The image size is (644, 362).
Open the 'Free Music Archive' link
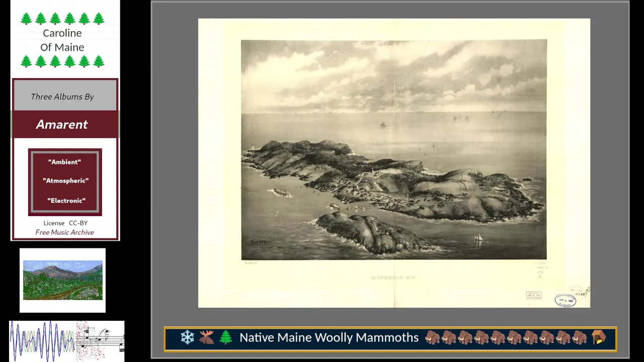pyautogui.click(x=64, y=232)
